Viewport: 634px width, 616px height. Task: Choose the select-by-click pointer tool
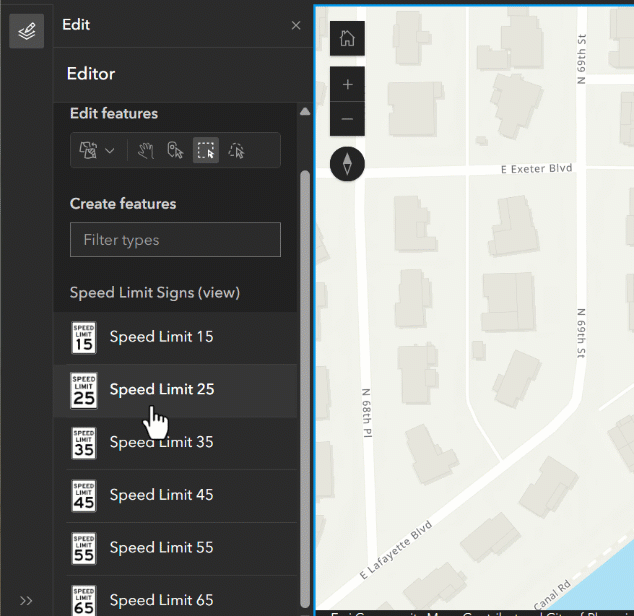[175, 150]
